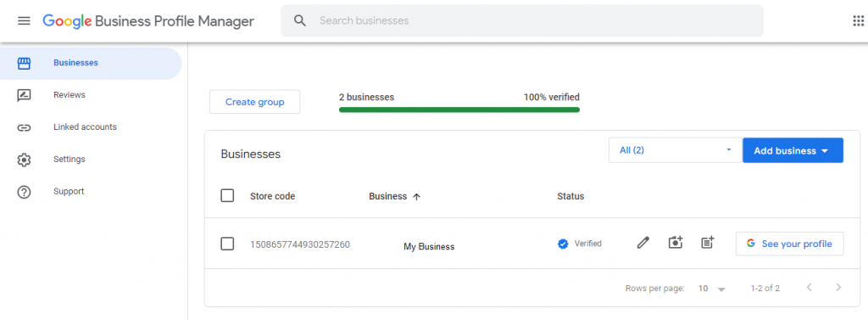Click the Reviews icon in sidebar

coord(24,95)
